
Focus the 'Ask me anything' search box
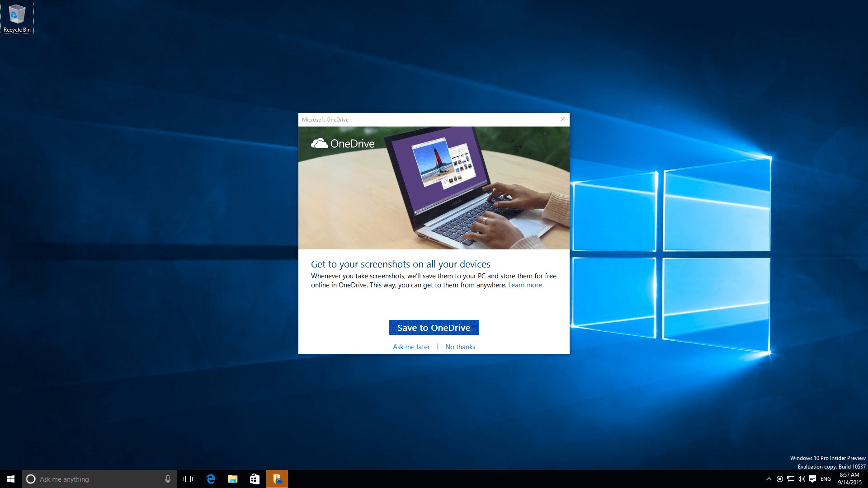point(99,479)
